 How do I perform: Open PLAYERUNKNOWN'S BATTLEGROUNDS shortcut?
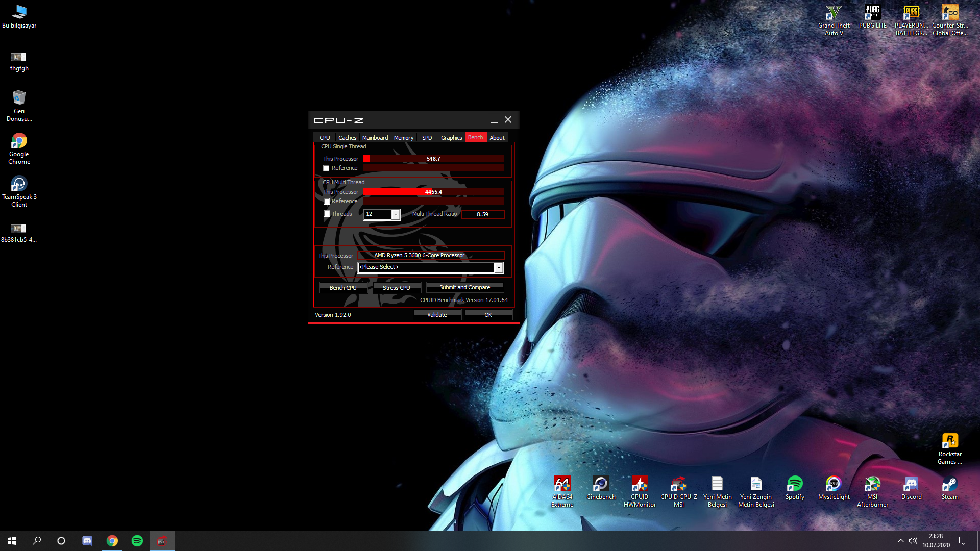pos(911,20)
